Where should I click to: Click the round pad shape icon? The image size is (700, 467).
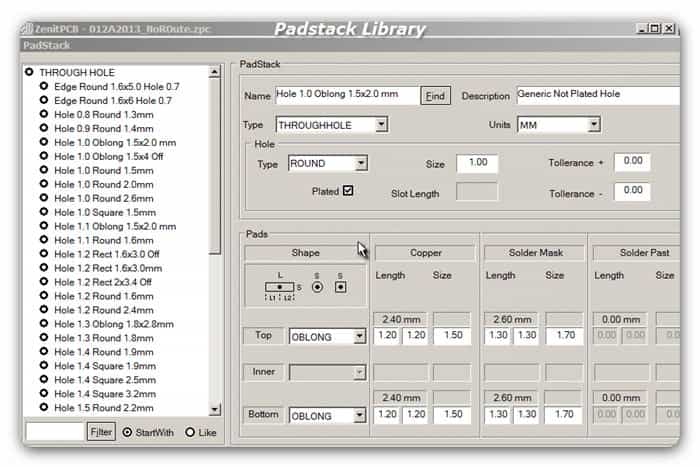point(317,287)
